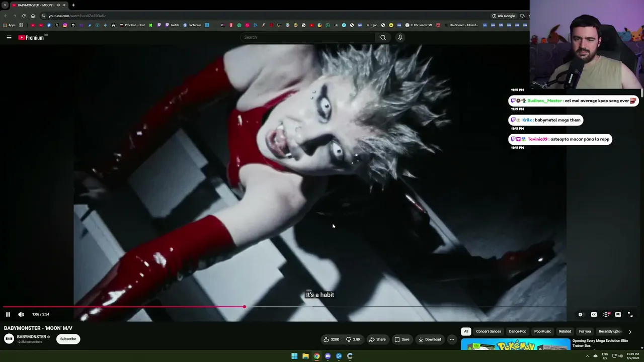Select the For you chip
644x362 pixels.
585,331
